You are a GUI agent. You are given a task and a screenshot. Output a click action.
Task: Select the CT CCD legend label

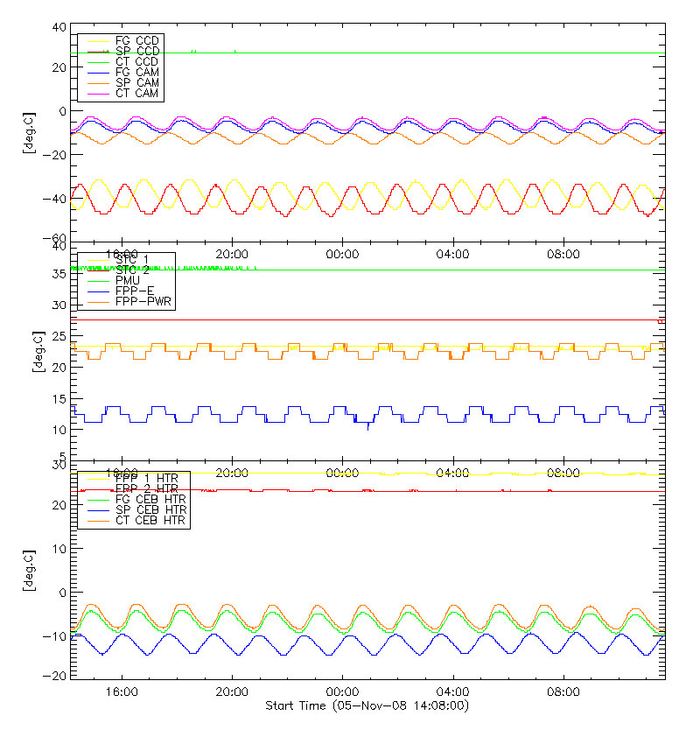pyautogui.click(x=136, y=61)
